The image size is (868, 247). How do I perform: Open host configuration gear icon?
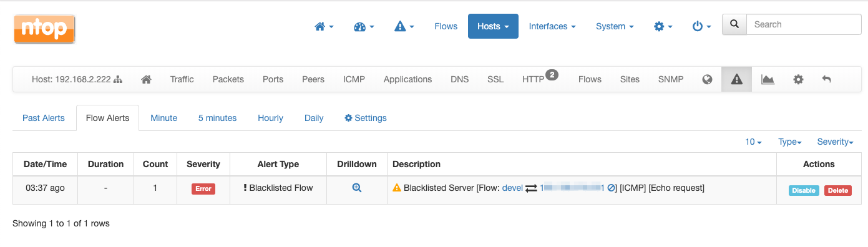[798, 79]
